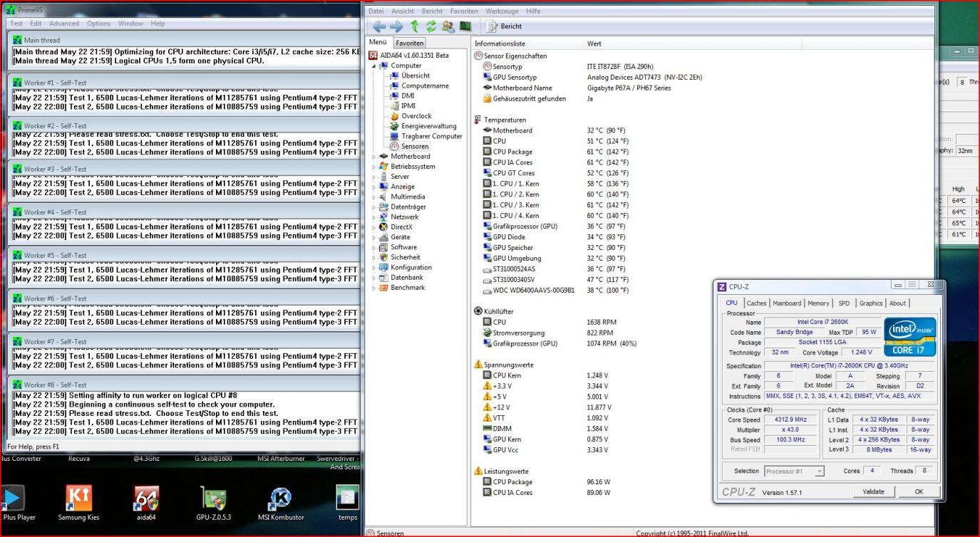Collapse the Computer tree node
Viewport: 980px width, 537px height.
[x=374, y=66]
